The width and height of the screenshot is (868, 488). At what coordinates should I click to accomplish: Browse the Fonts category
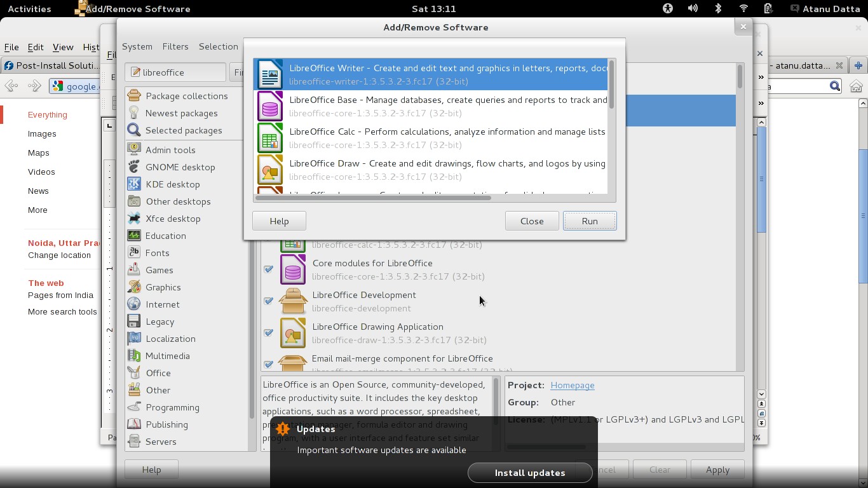[158, 253]
